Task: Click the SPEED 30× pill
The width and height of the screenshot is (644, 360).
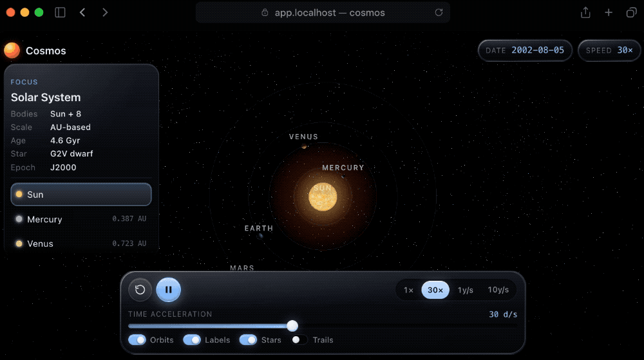Action: 609,50
